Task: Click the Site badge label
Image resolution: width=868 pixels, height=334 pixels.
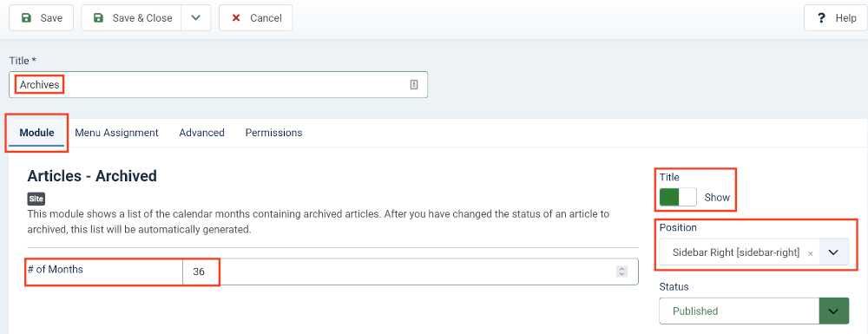Action: [x=36, y=199]
